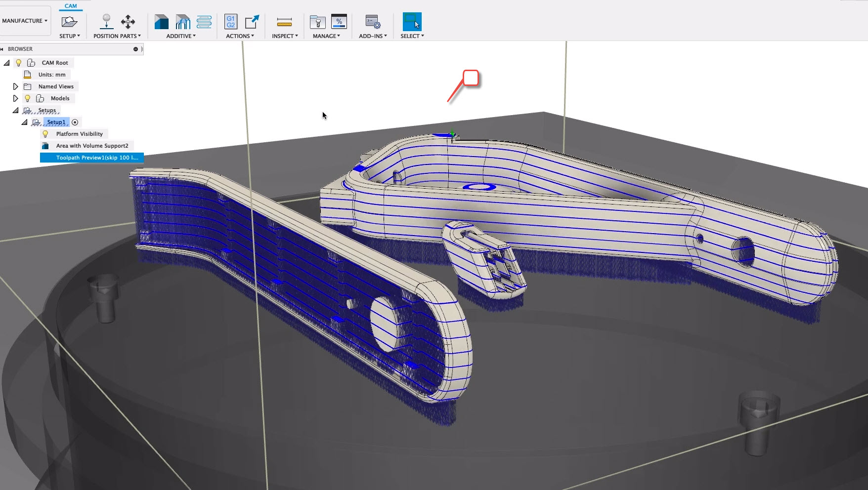
Task: Open the MANAGE dropdown menu
Action: (326, 36)
